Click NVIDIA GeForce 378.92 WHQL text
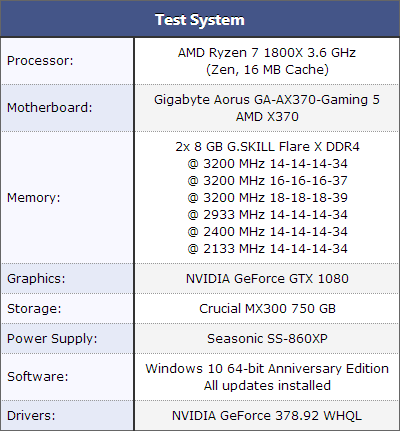Image resolution: width=400 pixels, height=431 pixels. coord(267,416)
